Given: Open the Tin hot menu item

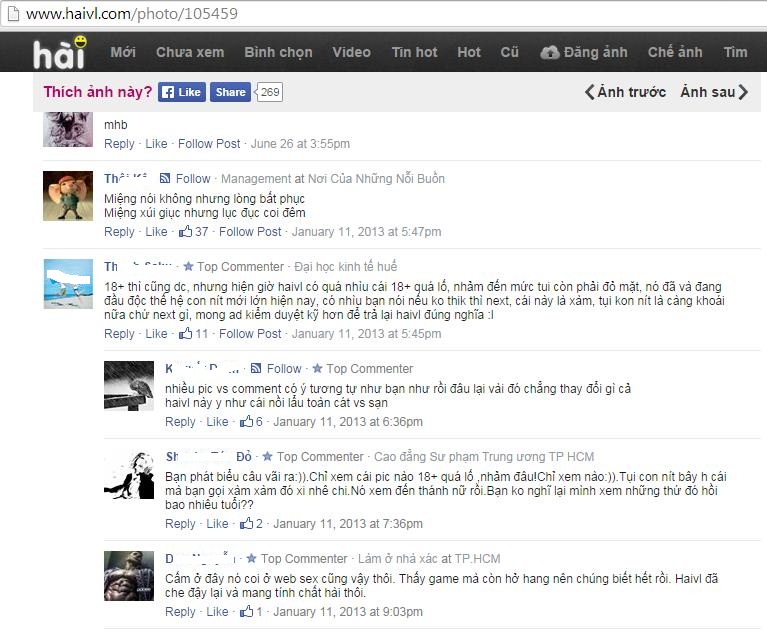Looking at the screenshot, I should (x=414, y=52).
